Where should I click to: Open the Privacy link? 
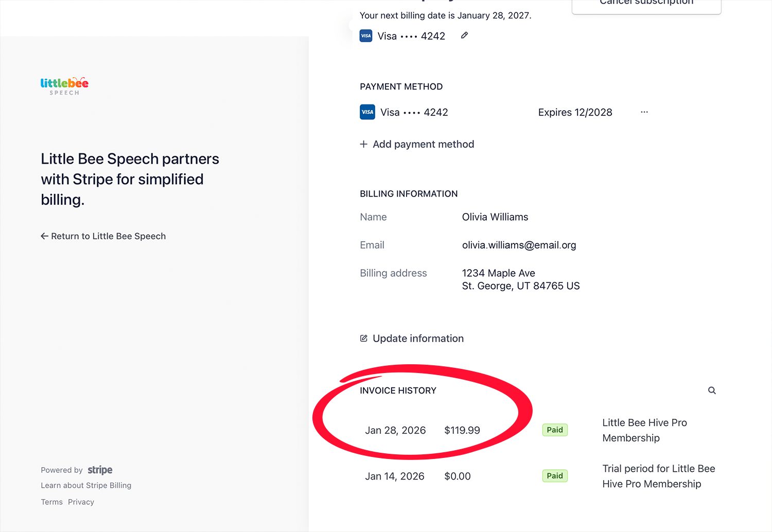click(81, 502)
